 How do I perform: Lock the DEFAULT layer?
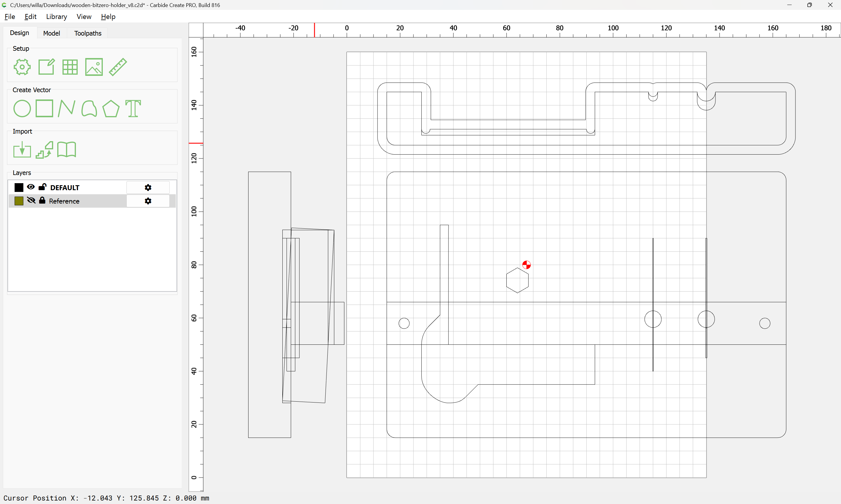(x=43, y=187)
